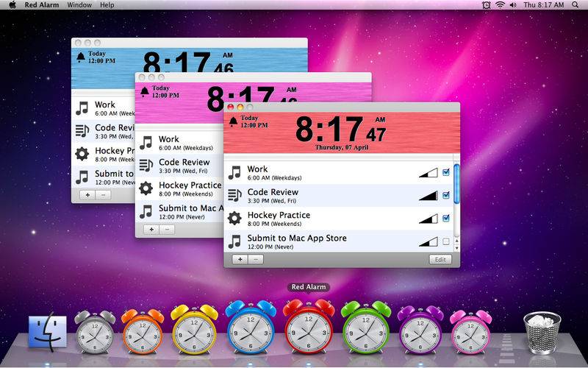Click the blue window title bar
This screenshot has height=368, width=588.
click(190, 43)
